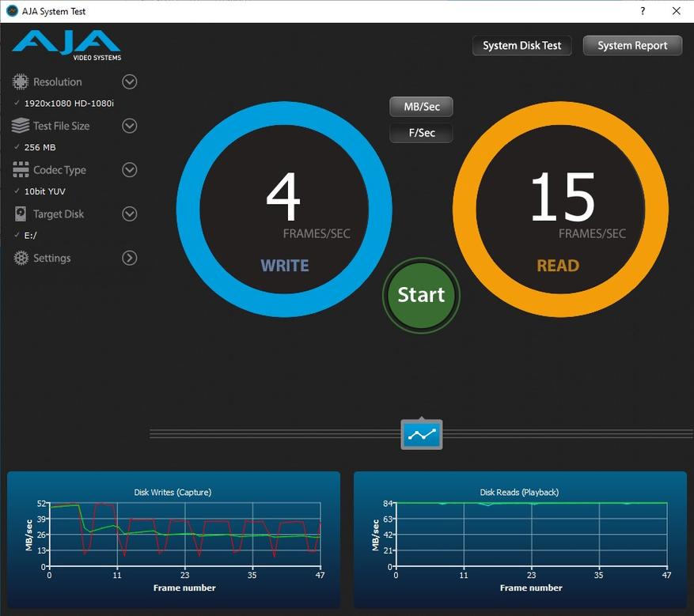This screenshot has width=694, height=616.
Task: Expand the Codec Type dropdown arrow
Action: click(129, 170)
